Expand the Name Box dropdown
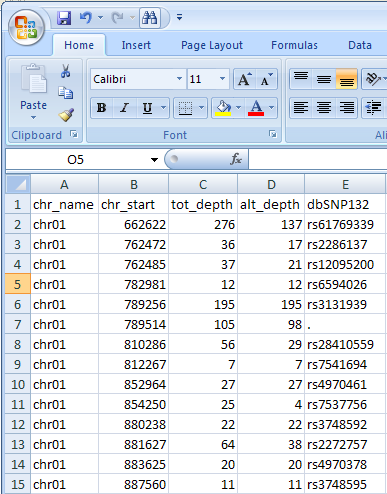 (154, 160)
